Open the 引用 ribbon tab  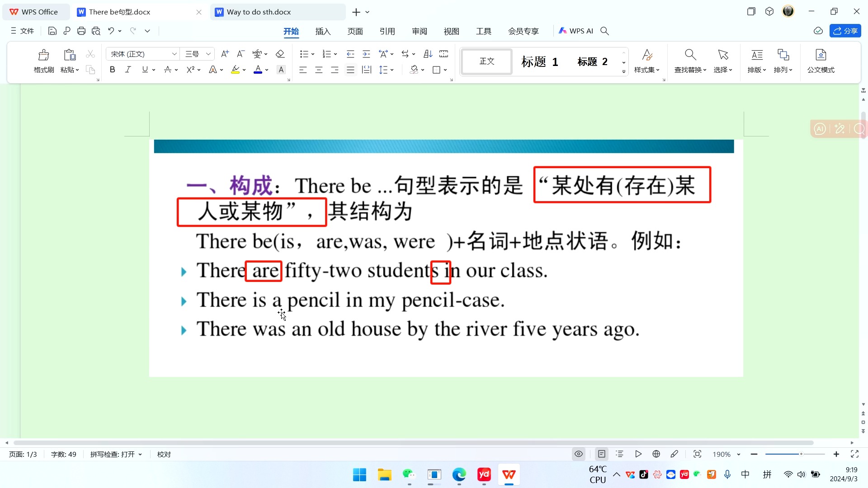click(387, 31)
